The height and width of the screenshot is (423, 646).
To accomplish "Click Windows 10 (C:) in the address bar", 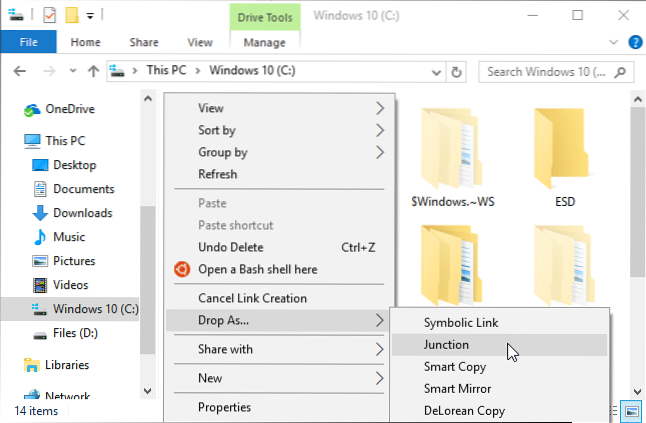I will coord(252,70).
